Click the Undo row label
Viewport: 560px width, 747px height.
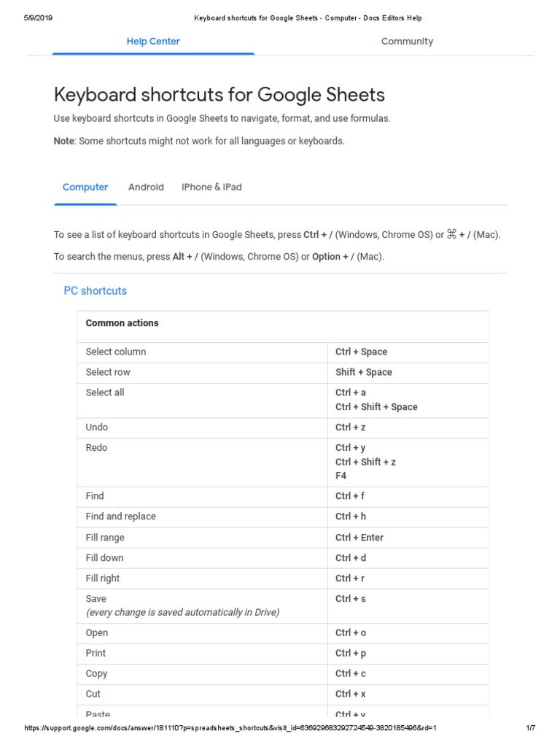[97, 427]
